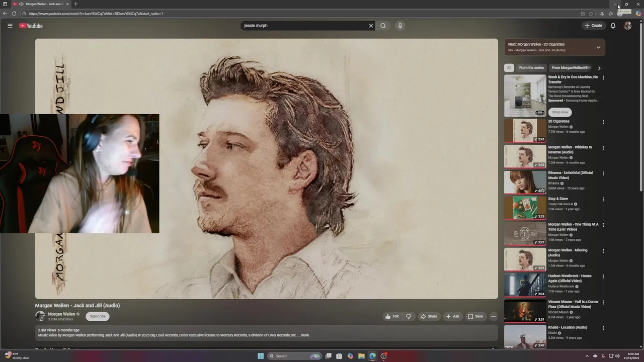Viewport: 644px width, 362px height.
Task: Open options for Khalid Location video
Action: 603,328
